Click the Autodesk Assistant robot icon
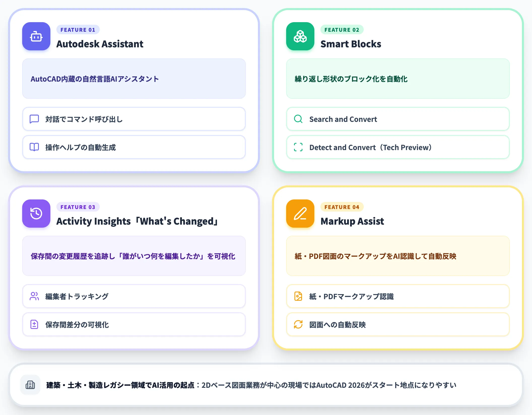532x415 pixels. click(36, 36)
